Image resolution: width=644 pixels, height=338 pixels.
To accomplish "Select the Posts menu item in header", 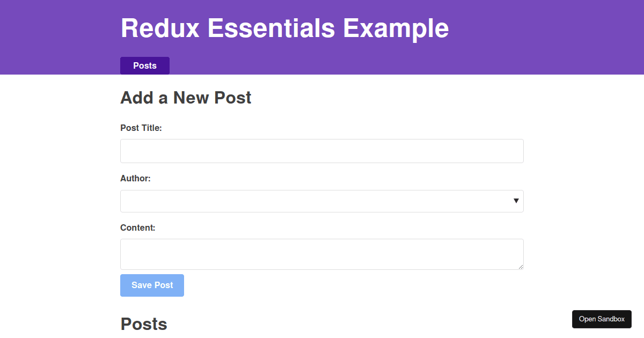I will pos(144,65).
